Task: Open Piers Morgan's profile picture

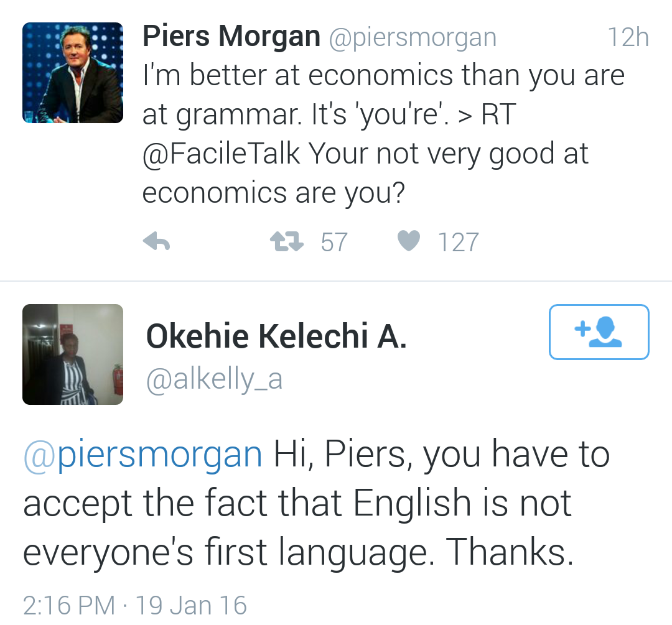Action: [x=72, y=72]
